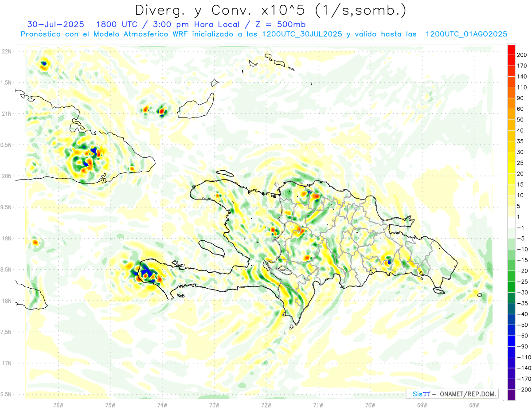Screen dimensions: 532x411
Task: Click the 'ONAMET/REP.DOM.' credit label
Action: pos(467,394)
